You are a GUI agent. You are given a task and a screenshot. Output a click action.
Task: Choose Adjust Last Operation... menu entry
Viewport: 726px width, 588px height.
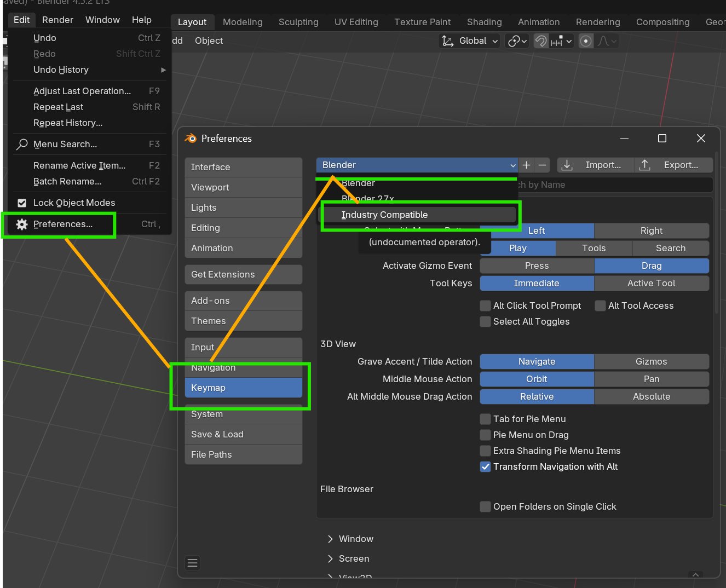pos(90,91)
